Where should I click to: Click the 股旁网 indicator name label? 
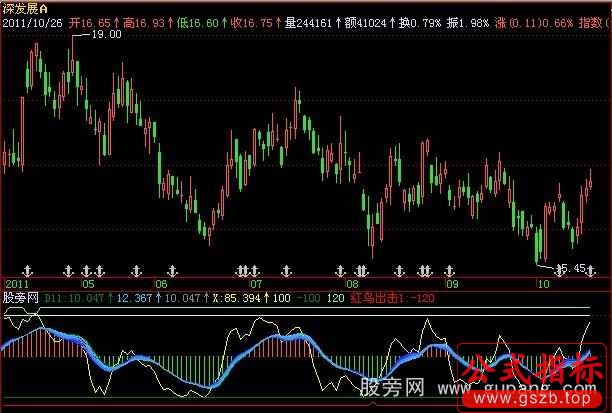(20, 297)
